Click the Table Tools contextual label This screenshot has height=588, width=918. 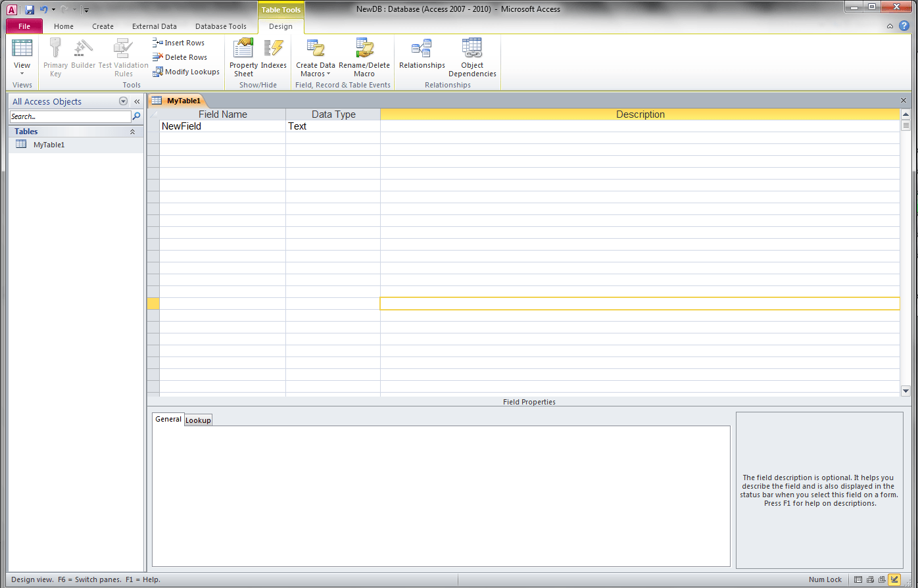(281, 10)
